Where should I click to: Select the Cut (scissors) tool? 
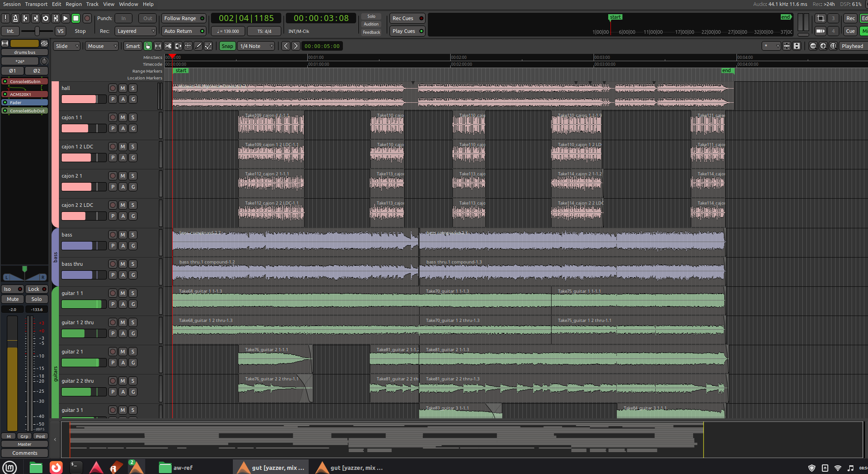(x=168, y=46)
